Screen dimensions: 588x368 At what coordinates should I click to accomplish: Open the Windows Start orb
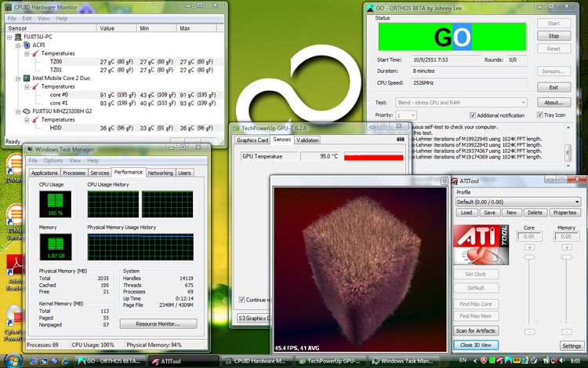(x=13, y=360)
